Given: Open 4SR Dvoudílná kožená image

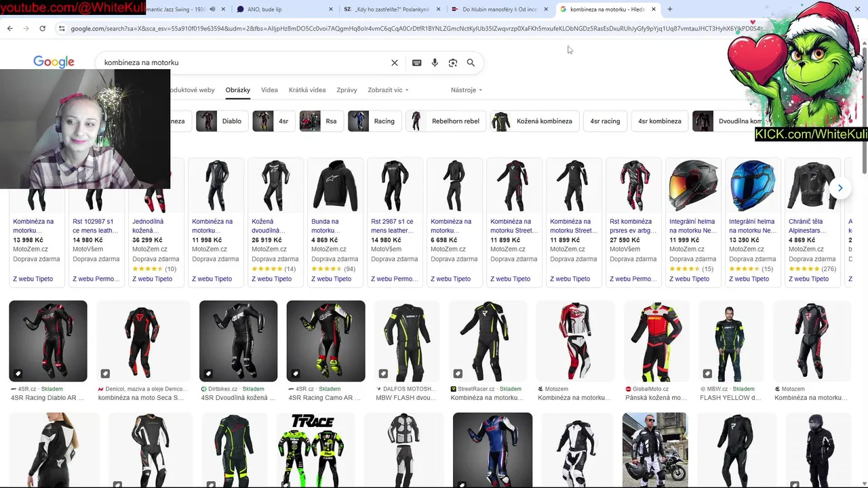Looking at the screenshot, I should [238, 342].
